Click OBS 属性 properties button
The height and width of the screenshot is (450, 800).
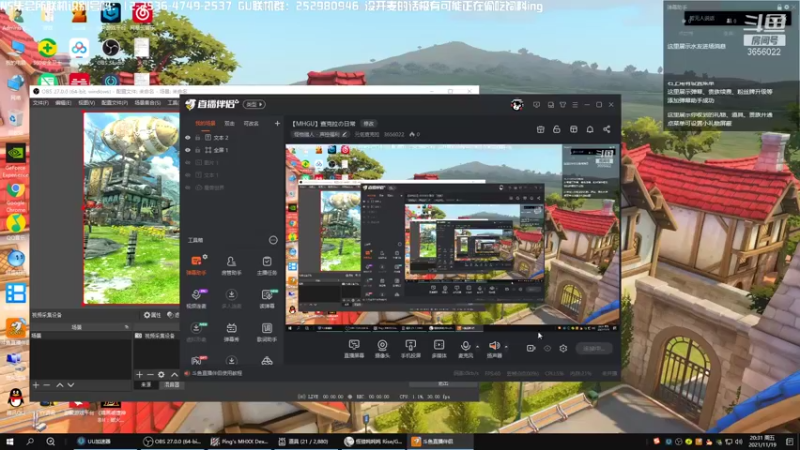tap(152, 315)
